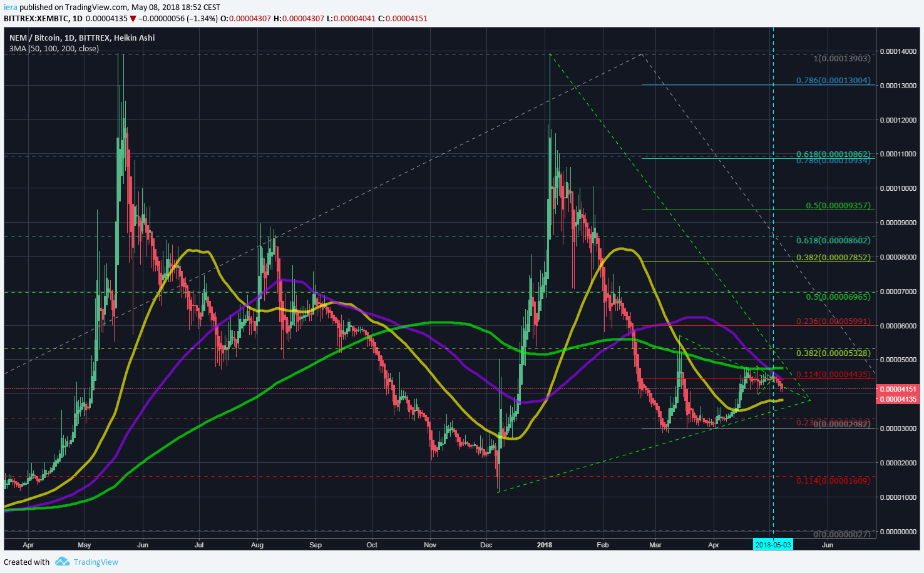Screen dimensions: 924x573
Task: Click the Fibonacci label "1(0.00013903)"
Action: tap(842, 59)
